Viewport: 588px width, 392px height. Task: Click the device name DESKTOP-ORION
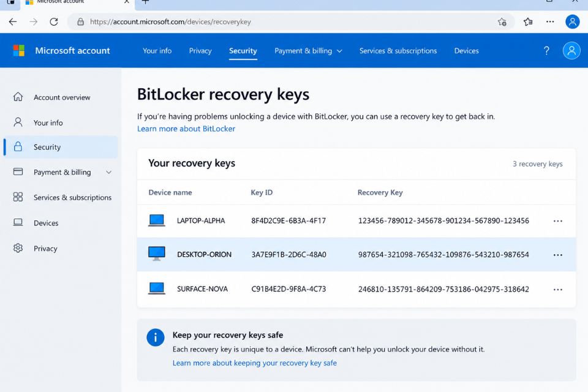coord(204,254)
